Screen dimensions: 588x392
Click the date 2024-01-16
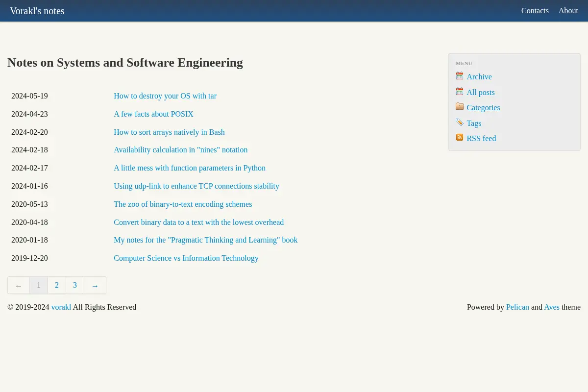[29, 186]
